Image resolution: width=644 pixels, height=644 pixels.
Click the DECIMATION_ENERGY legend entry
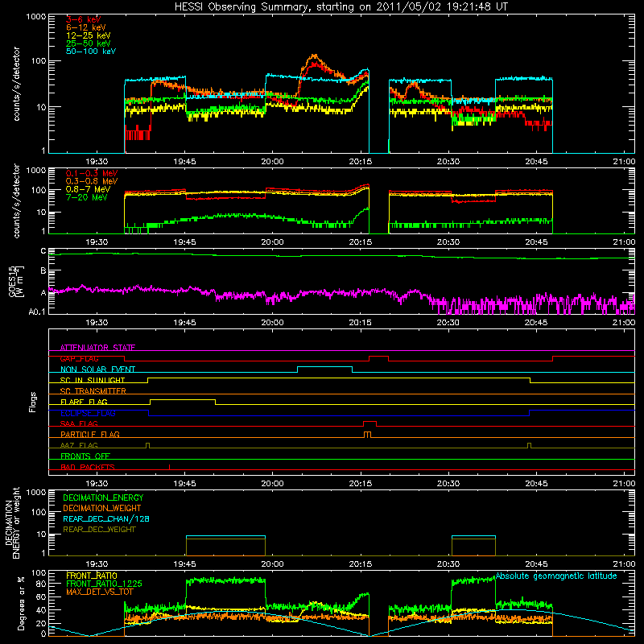(103, 497)
